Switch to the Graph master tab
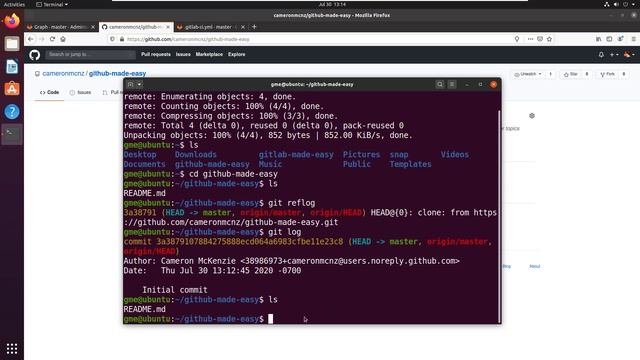 click(x=60, y=27)
